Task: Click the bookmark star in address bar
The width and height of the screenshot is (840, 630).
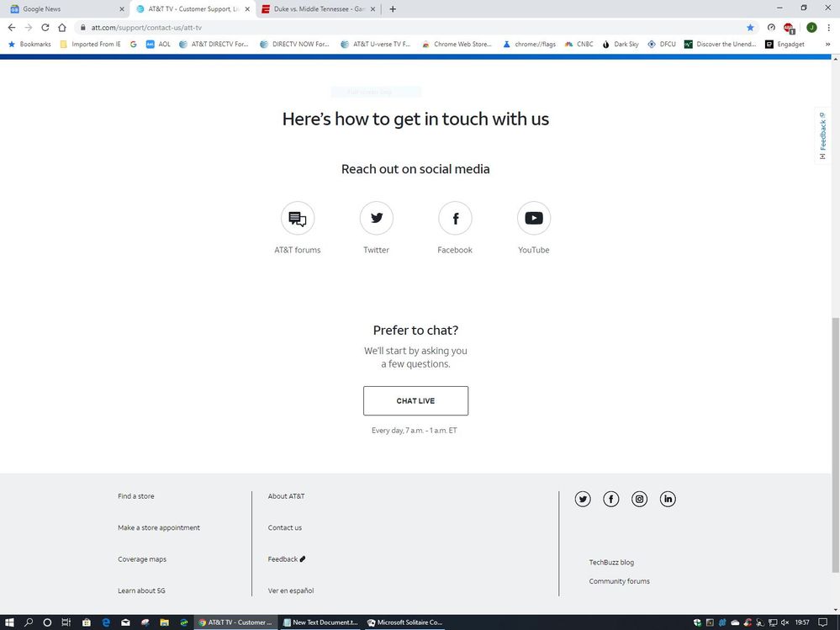Action: [x=750, y=27]
